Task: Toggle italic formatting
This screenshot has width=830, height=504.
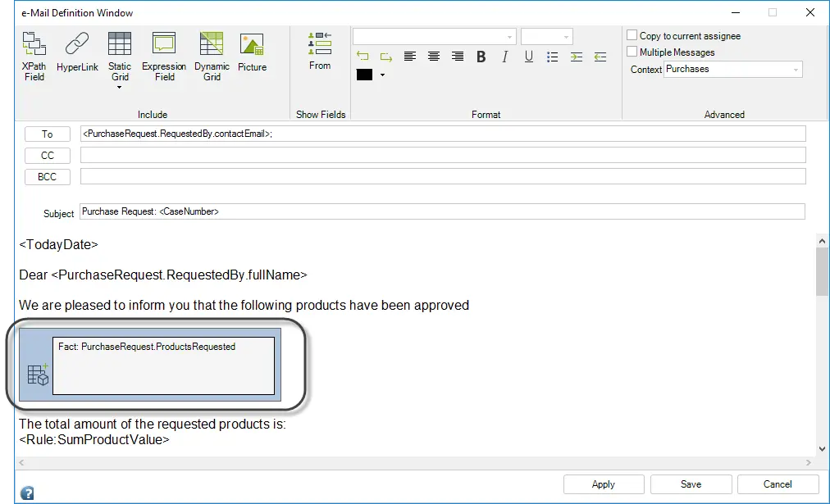Action: (x=505, y=57)
